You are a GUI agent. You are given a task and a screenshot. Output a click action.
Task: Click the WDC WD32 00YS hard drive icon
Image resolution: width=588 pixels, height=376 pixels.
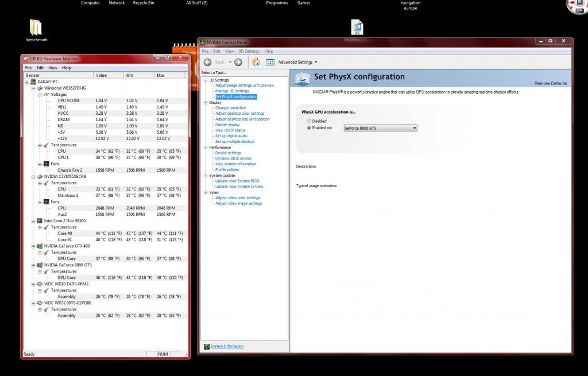[40, 303]
